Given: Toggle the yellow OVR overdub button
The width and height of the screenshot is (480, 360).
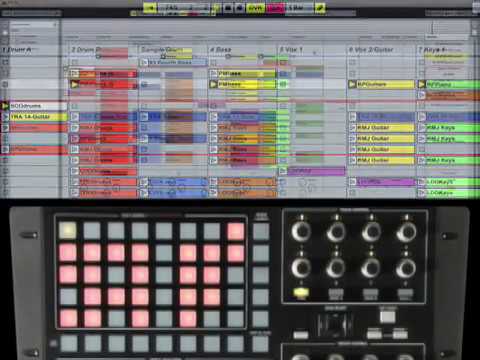Looking at the screenshot, I should [x=255, y=8].
